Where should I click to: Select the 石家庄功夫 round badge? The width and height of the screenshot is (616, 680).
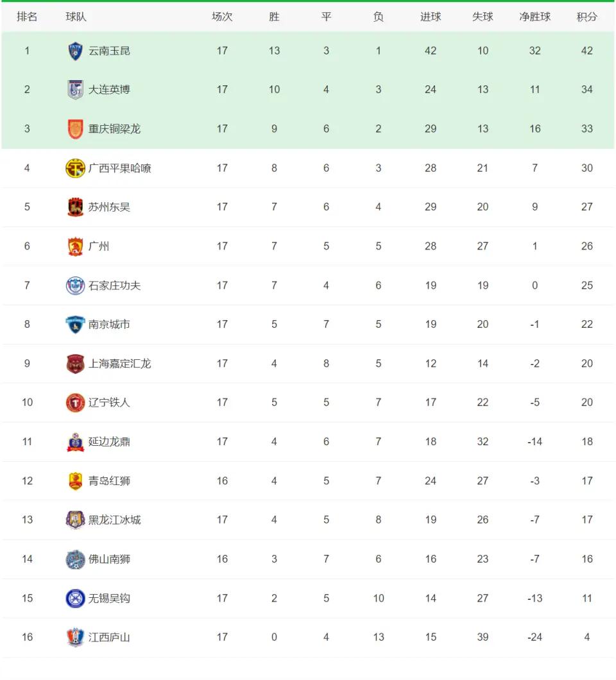[x=75, y=285]
